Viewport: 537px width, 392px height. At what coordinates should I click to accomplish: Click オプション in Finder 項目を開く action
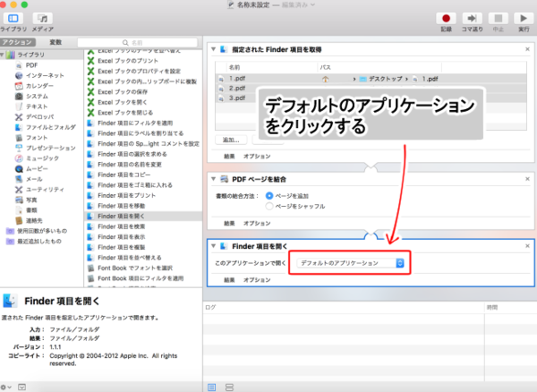click(x=258, y=281)
